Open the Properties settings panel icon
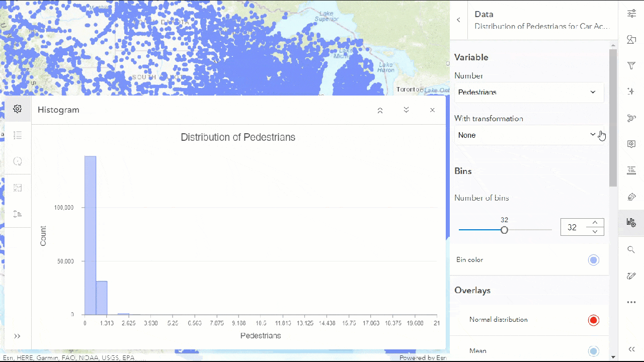This screenshot has width=644, height=362. point(632,13)
